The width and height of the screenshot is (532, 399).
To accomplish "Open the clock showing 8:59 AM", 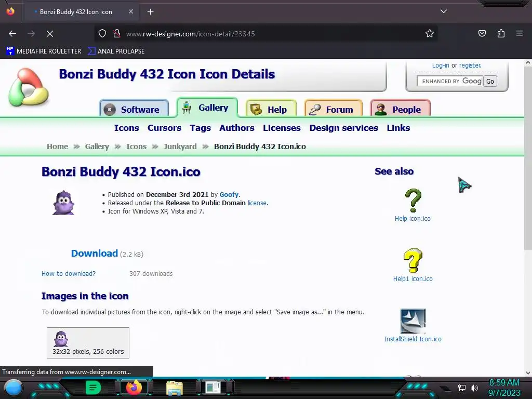I will (504, 388).
